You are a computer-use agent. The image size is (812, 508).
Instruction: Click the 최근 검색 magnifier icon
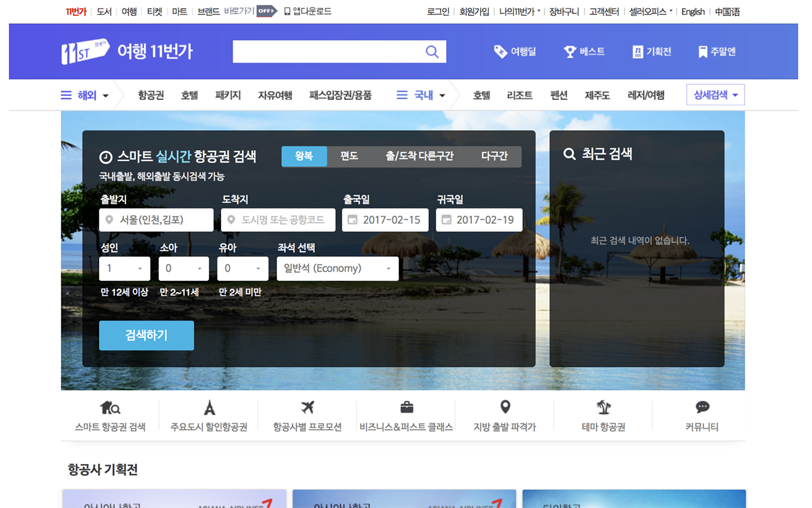click(569, 154)
